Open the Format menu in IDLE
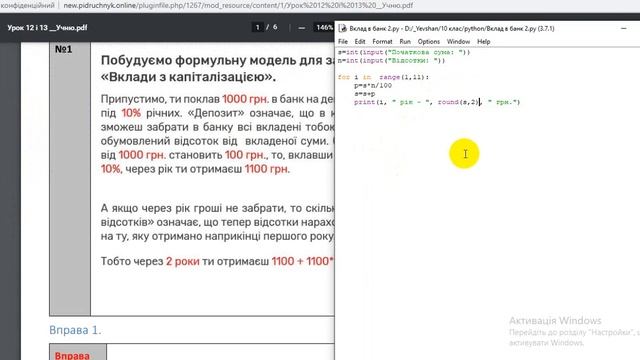The height and width of the screenshot is (360, 640). point(382,42)
